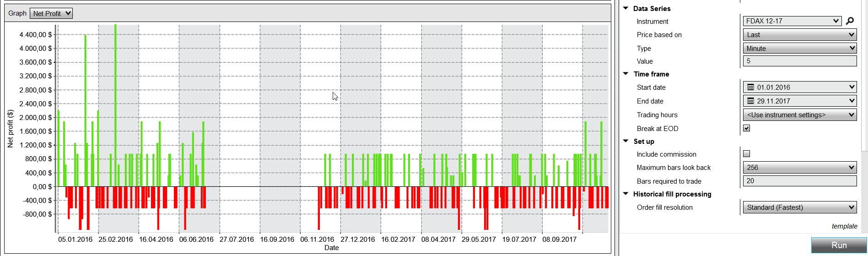This screenshot has height=256, width=868.
Task: Click the template link
Action: 844,226
